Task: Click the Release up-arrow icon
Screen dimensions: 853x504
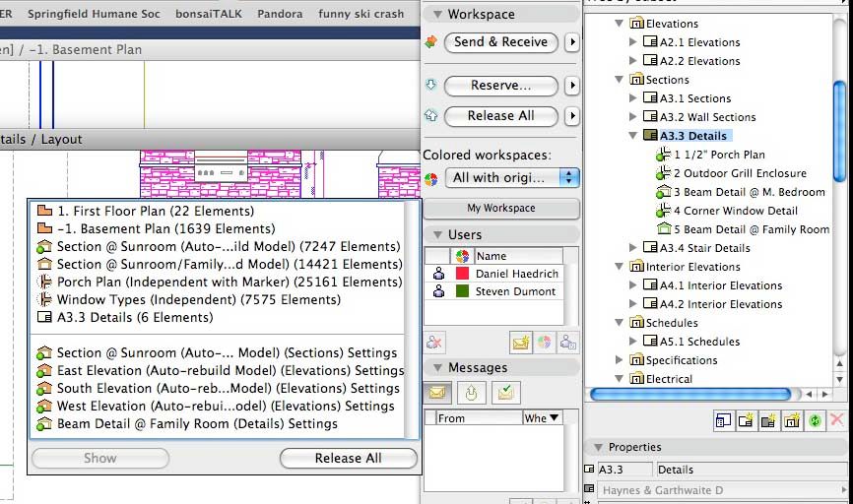Action: 430,115
